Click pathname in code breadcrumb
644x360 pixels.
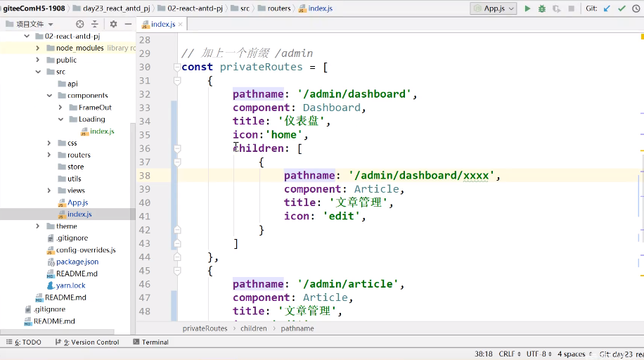pos(297,328)
